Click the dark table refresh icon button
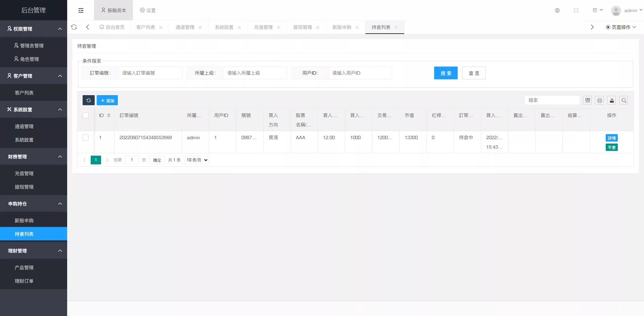 pos(89,100)
